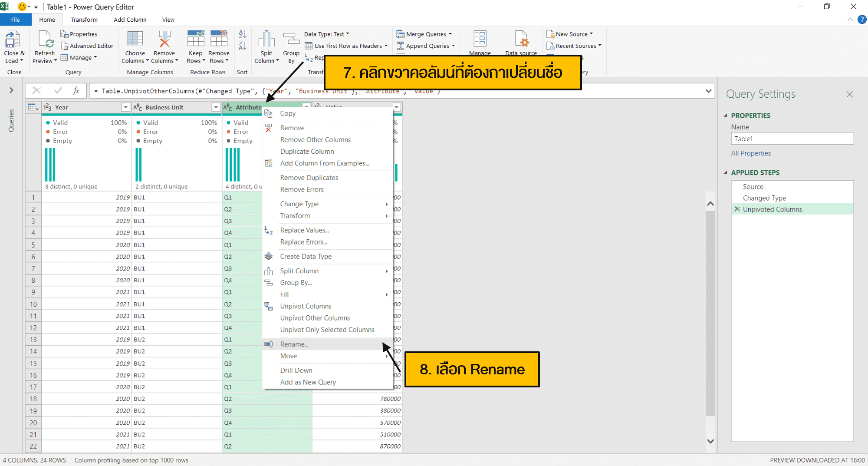This screenshot has width=868, height=466.
Task: Click Merge Queries
Action: coord(424,34)
